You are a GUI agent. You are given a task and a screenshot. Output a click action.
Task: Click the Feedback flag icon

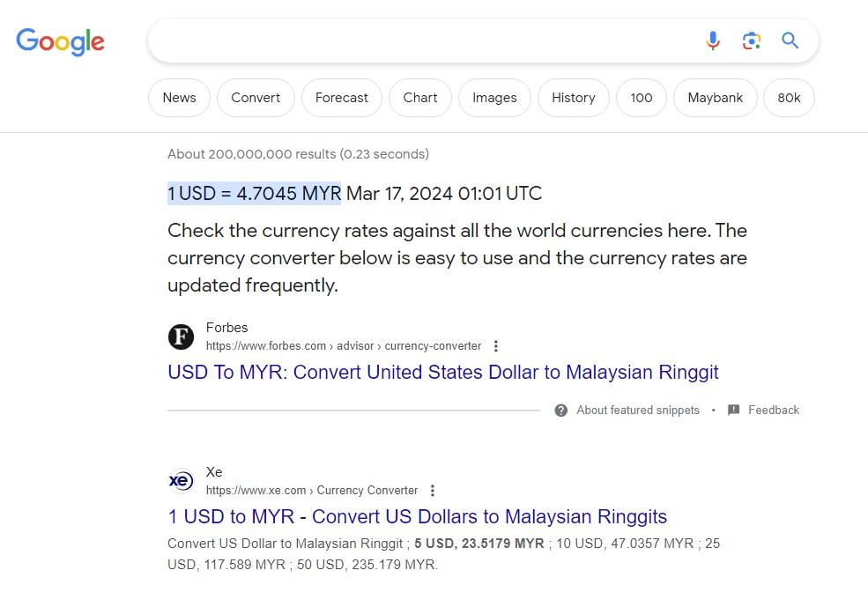733,410
